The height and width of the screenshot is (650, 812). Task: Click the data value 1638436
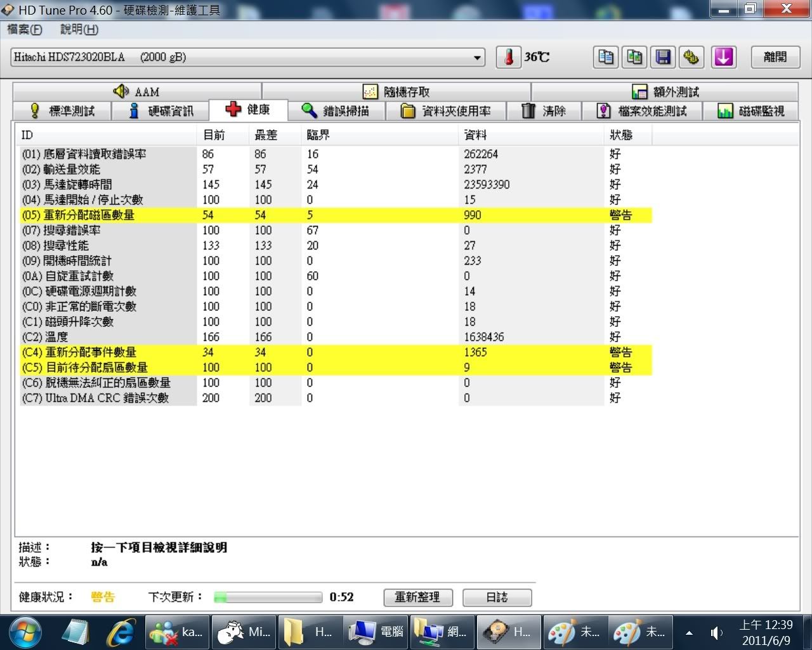point(484,337)
